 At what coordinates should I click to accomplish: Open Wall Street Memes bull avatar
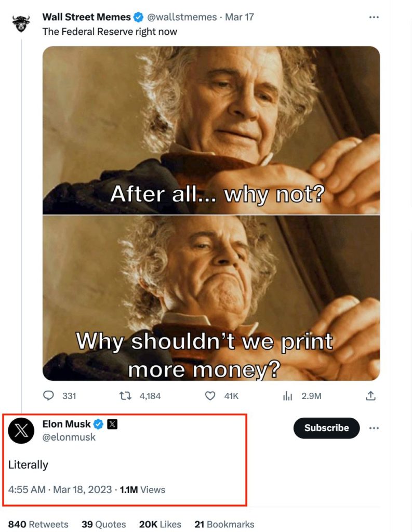tap(21, 23)
